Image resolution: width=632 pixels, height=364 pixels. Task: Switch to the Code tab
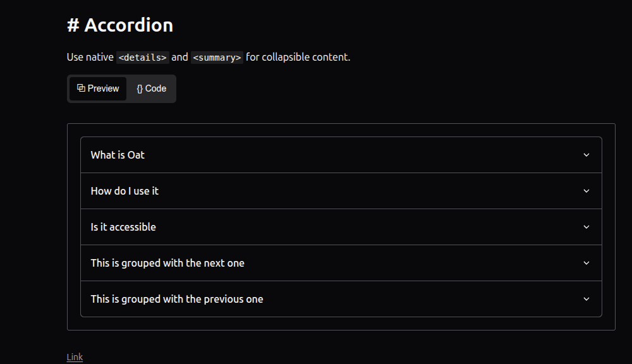tap(152, 88)
